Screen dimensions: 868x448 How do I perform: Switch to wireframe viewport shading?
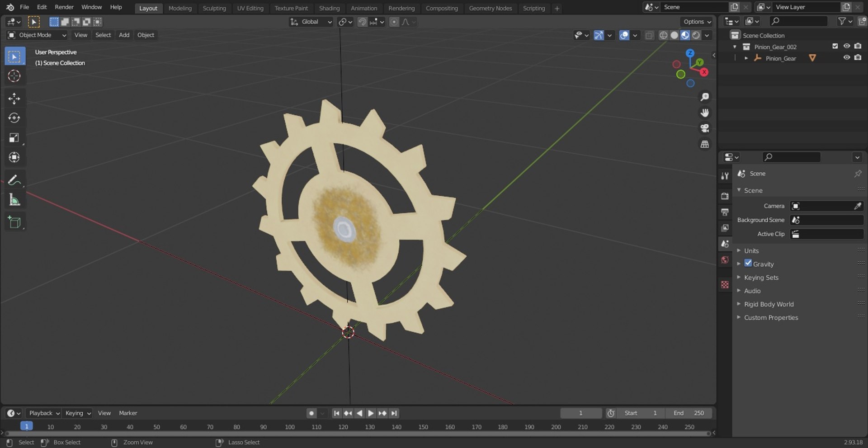point(663,35)
